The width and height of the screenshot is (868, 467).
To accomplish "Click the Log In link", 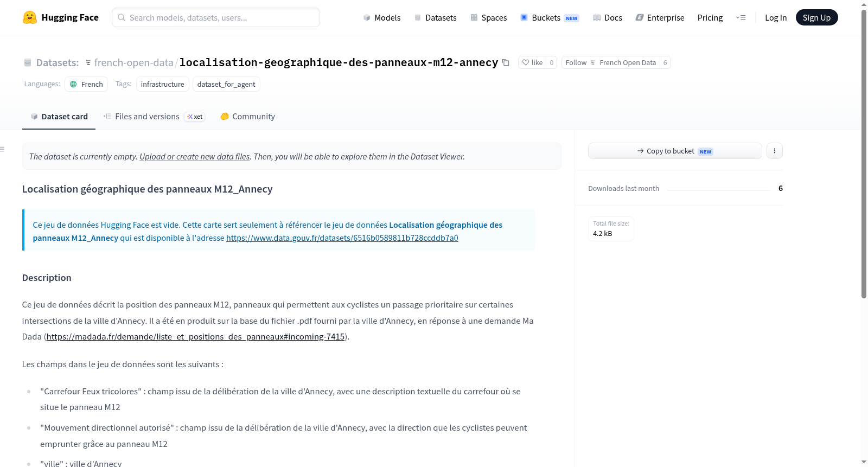I will [776, 17].
